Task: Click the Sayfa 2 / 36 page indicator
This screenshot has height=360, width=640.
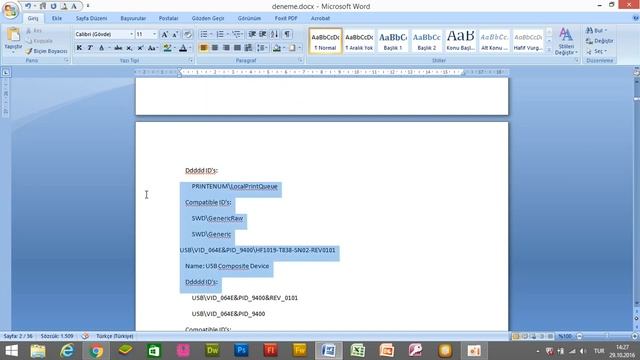Action: [18, 336]
